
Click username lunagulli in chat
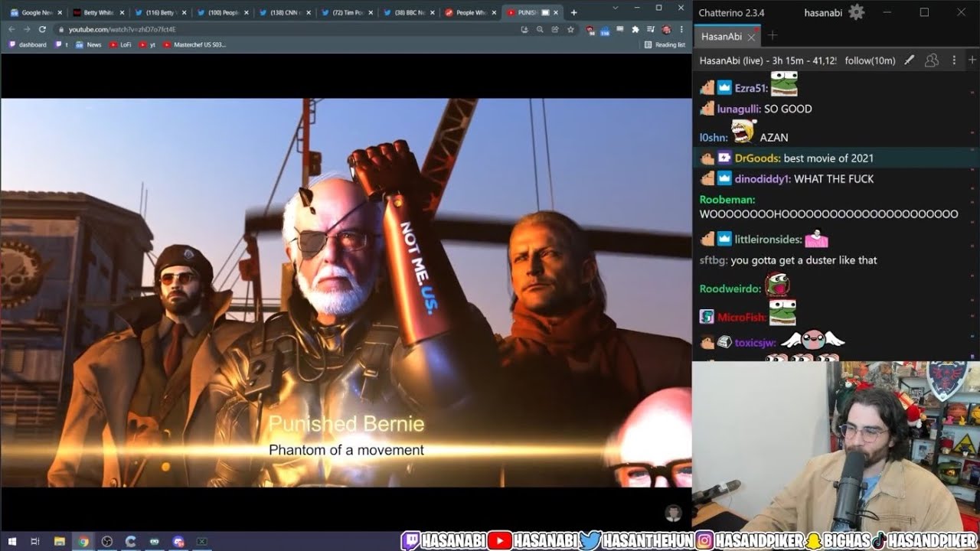pyautogui.click(x=739, y=109)
